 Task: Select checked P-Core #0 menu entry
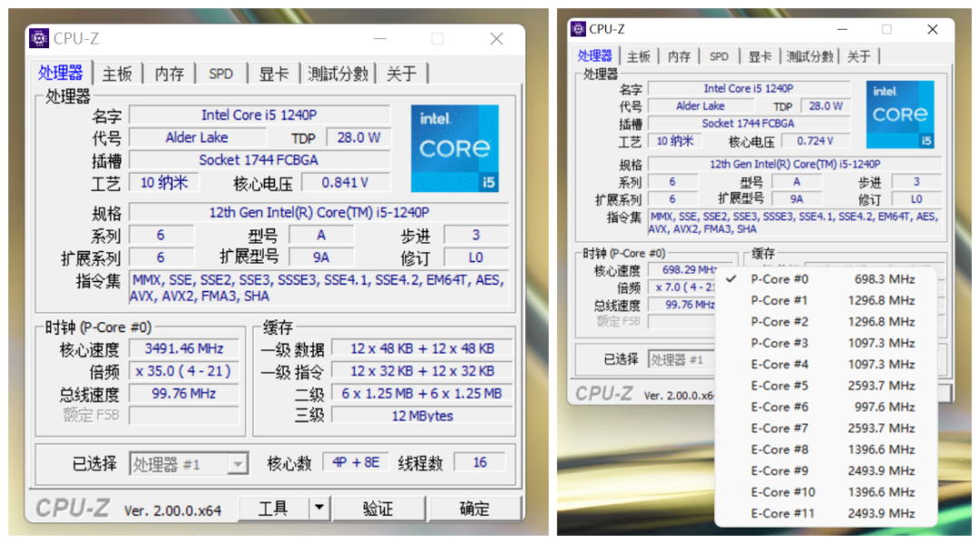click(825, 279)
